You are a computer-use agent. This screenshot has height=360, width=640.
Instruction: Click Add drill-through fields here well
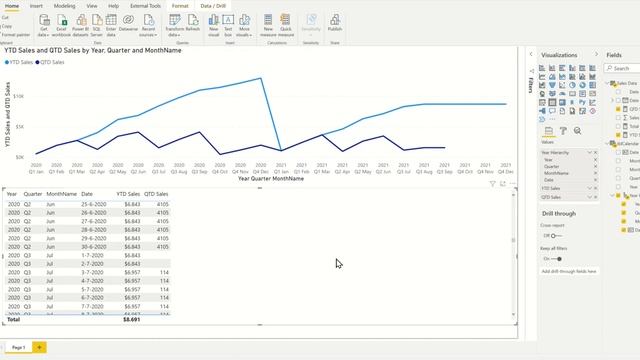click(x=569, y=271)
